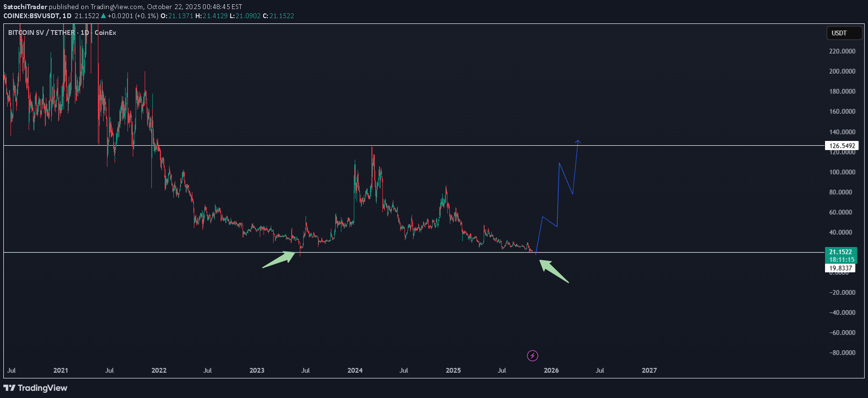Click the 126.5492 price level label
The image size is (868, 398).
coord(842,146)
